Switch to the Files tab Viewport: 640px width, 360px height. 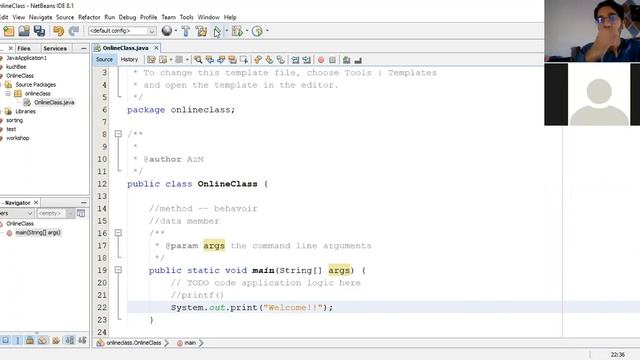24,48
